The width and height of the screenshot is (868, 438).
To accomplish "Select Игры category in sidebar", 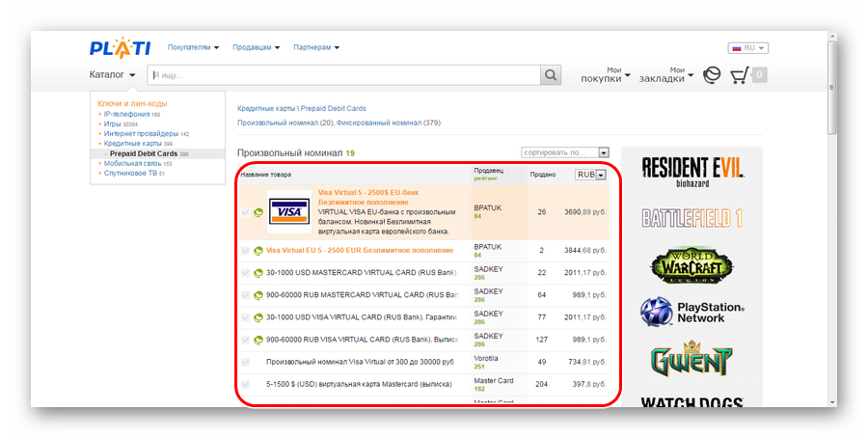I will point(113,124).
